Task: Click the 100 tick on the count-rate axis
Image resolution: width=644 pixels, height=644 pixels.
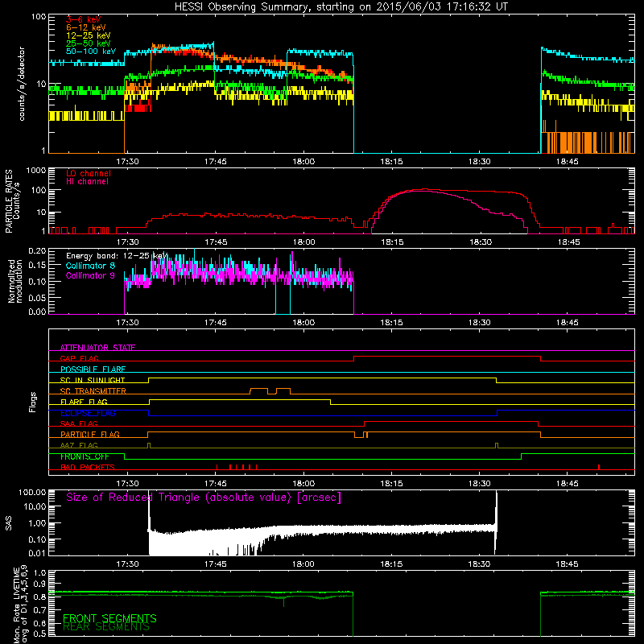Action: coord(39,17)
